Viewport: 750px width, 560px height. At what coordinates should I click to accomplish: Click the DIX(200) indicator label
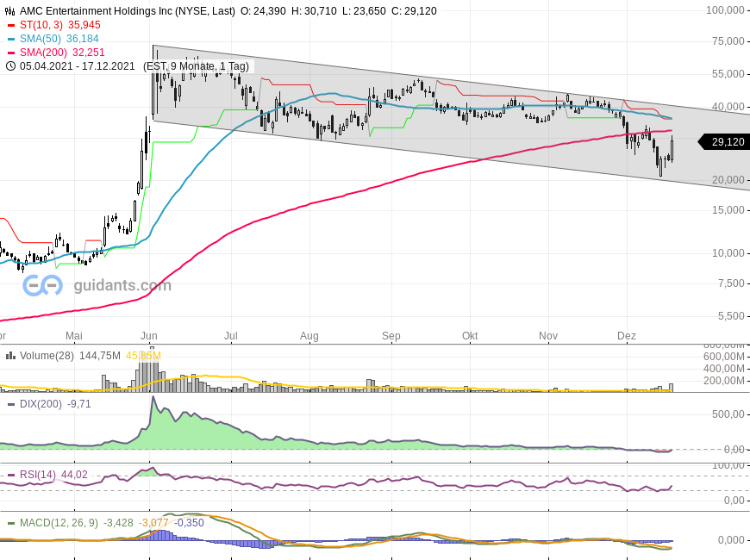pyautogui.click(x=41, y=404)
